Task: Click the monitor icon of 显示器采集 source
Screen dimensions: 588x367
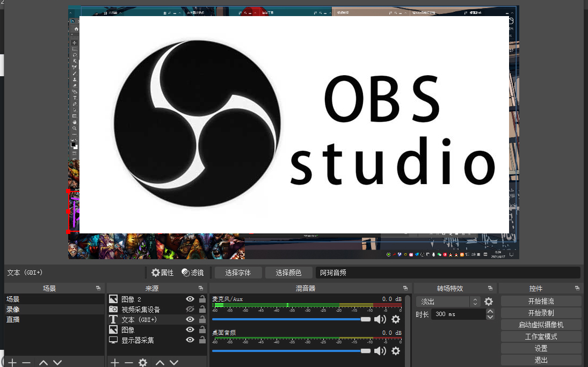Action: point(113,340)
